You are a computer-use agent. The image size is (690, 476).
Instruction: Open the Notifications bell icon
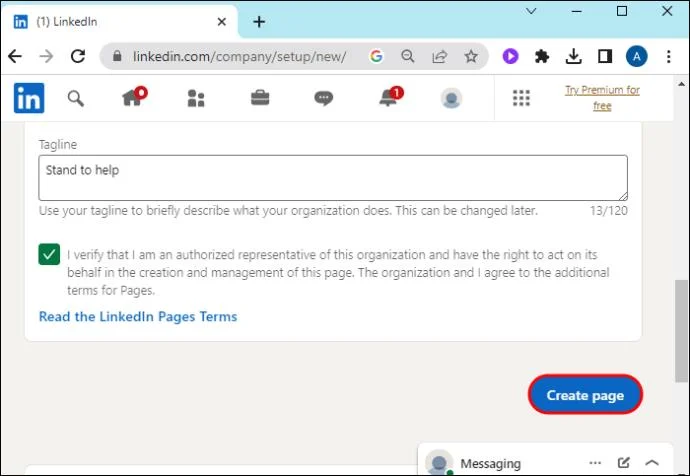(391, 96)
